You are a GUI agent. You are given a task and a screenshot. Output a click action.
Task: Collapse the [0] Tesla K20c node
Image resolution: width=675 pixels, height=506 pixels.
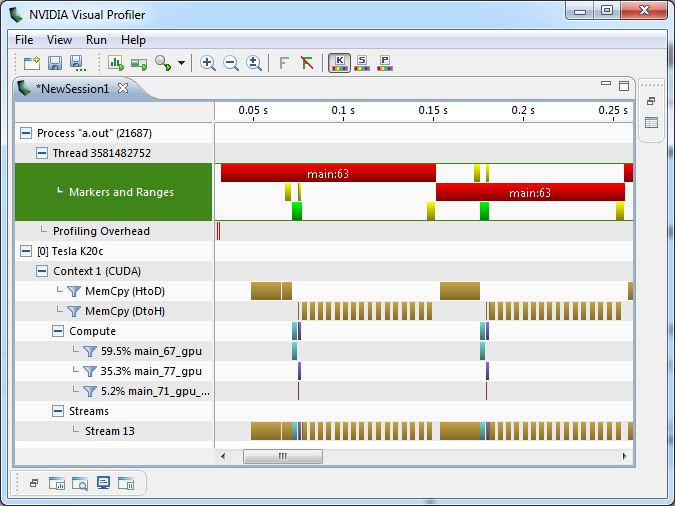pyautogui.click(x=26, y=251)
